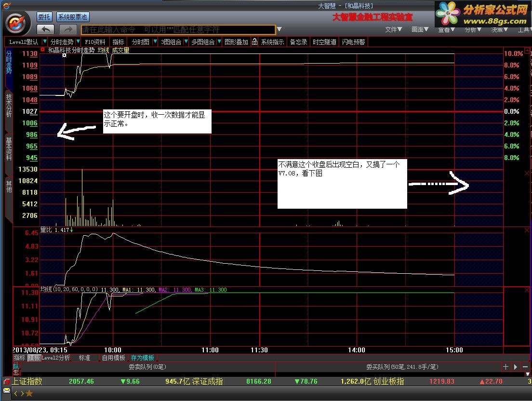Viewport: 532px width, 401px height.
Task: Go forward with the right arrow button
Action: pos(68,29)
